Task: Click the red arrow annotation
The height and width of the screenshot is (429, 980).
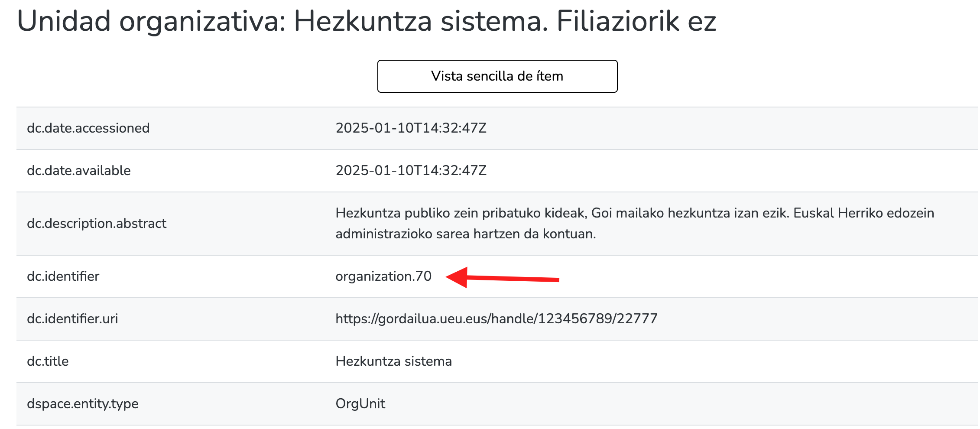Action: (502, 278)
